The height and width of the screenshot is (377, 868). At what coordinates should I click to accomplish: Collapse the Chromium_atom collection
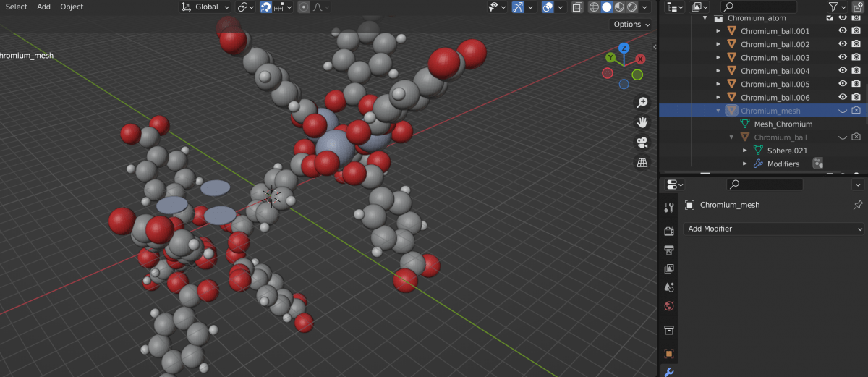[705, 18]
